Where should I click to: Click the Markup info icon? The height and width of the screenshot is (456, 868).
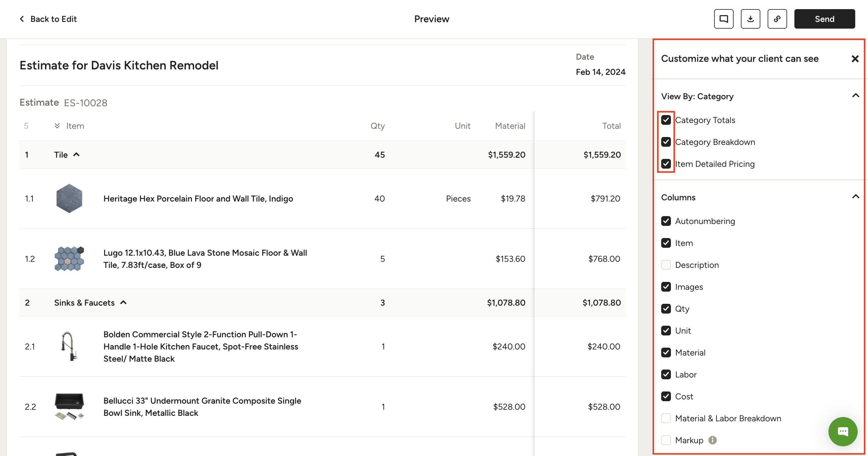[x=712, y=440]
